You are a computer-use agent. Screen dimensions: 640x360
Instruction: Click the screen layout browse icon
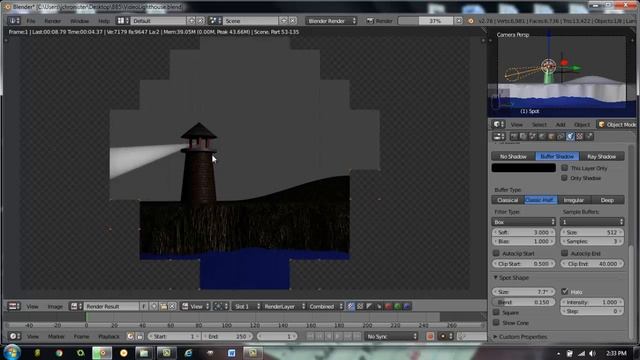[x=123, y=20]
